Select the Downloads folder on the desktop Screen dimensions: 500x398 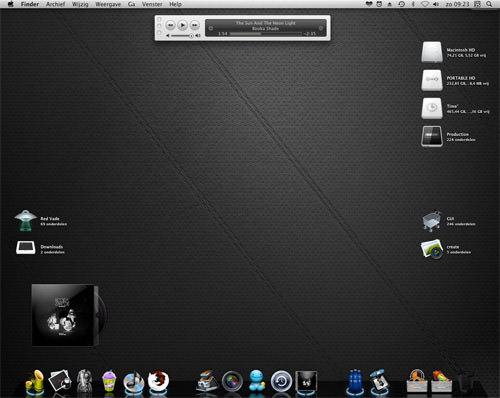(x=26, y=248)
